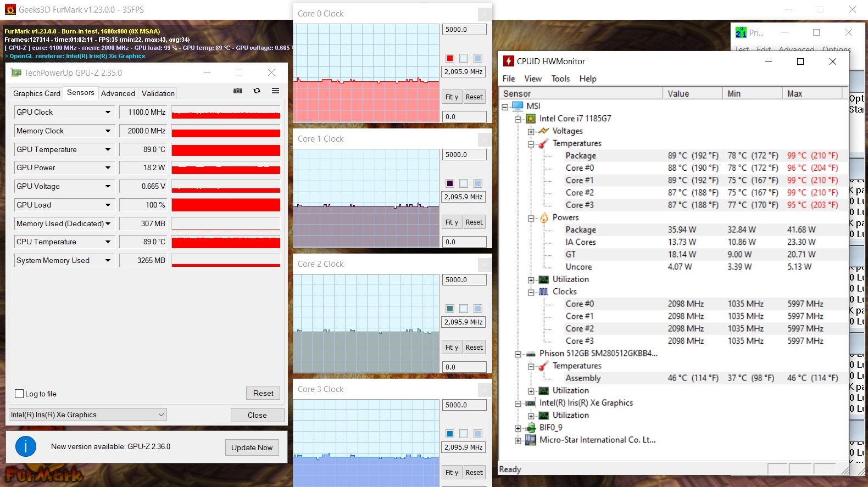Click the Clocks icon in the HWMonitor tree
Screen dimensions: 868x487
(543, 292)
